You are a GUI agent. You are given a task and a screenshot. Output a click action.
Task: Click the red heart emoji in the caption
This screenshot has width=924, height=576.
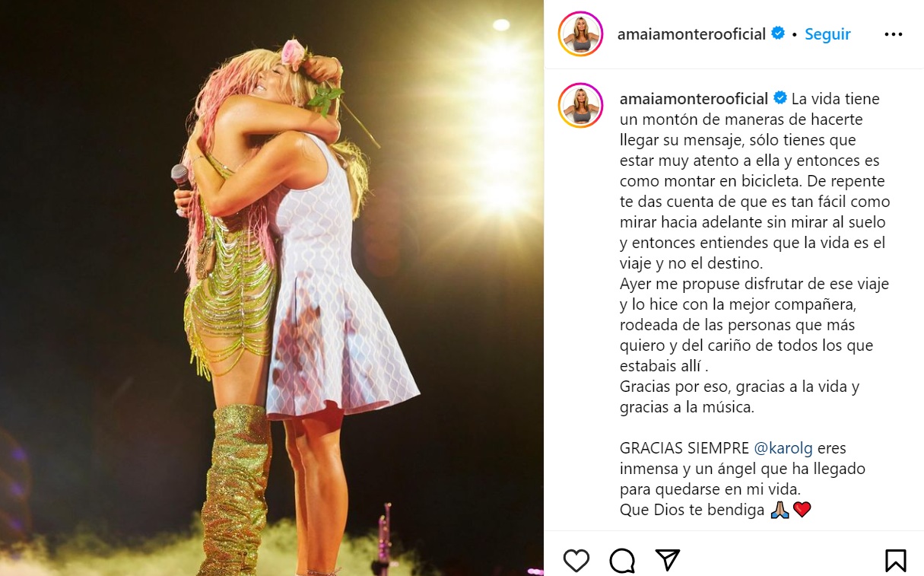point(802,510)
